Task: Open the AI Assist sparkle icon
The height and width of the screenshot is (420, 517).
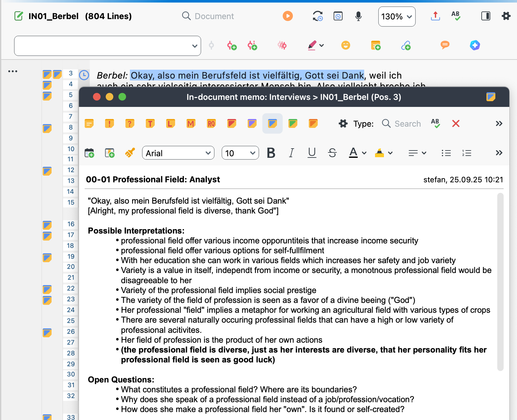Action: (475, 45)
